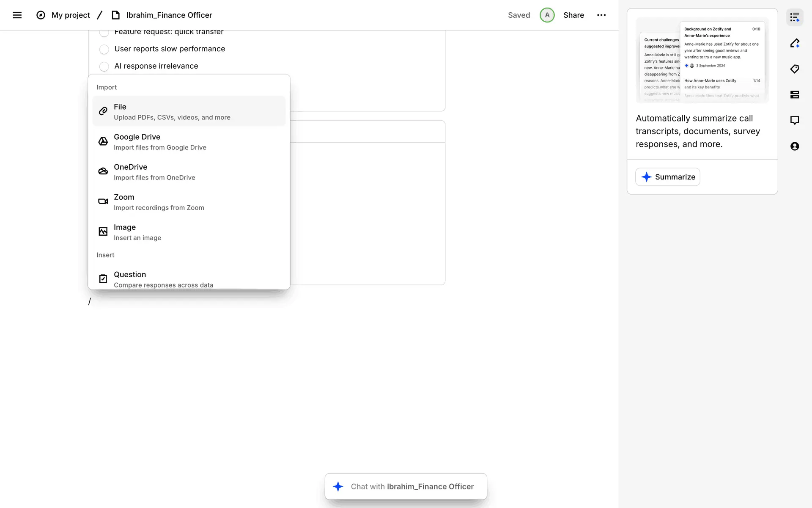Viewport: 812px width, 508px height.
Task: Open the highlight pen sidebar icon
Action: [x=795, y=43]
